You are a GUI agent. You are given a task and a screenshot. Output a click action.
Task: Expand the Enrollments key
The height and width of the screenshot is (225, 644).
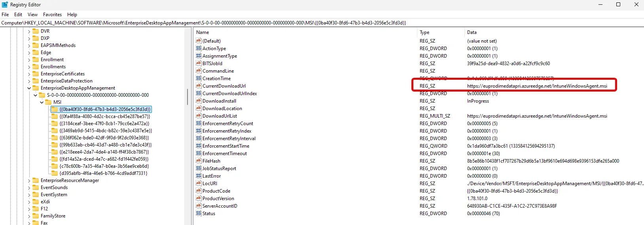pyautogui.click(x=29, y=67)
